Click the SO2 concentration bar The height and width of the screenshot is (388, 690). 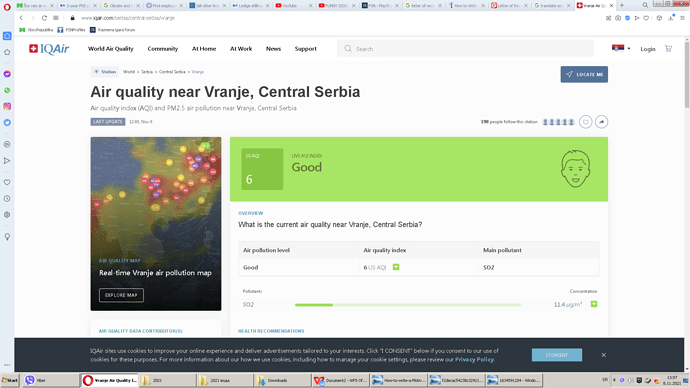(x=408, y=304)
